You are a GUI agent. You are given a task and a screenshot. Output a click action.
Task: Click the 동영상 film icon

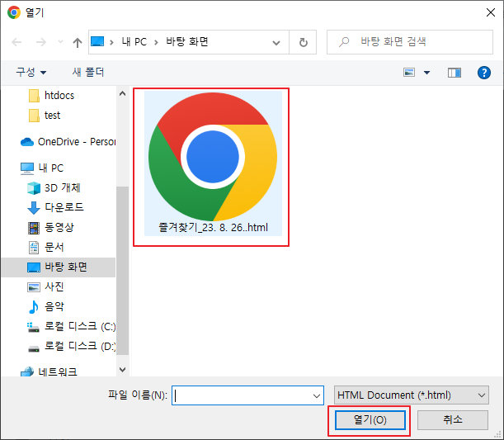click(34, 228)
